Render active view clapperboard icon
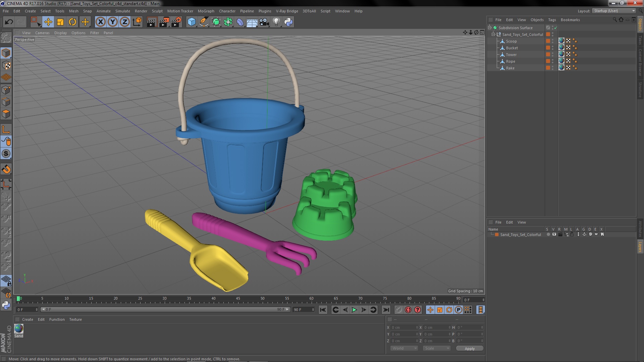 (x=152, y=22)
